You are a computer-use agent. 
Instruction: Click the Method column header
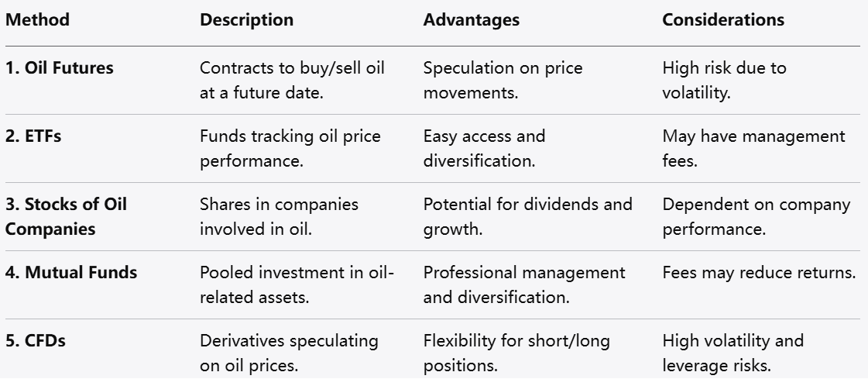[x=37, y=20]
